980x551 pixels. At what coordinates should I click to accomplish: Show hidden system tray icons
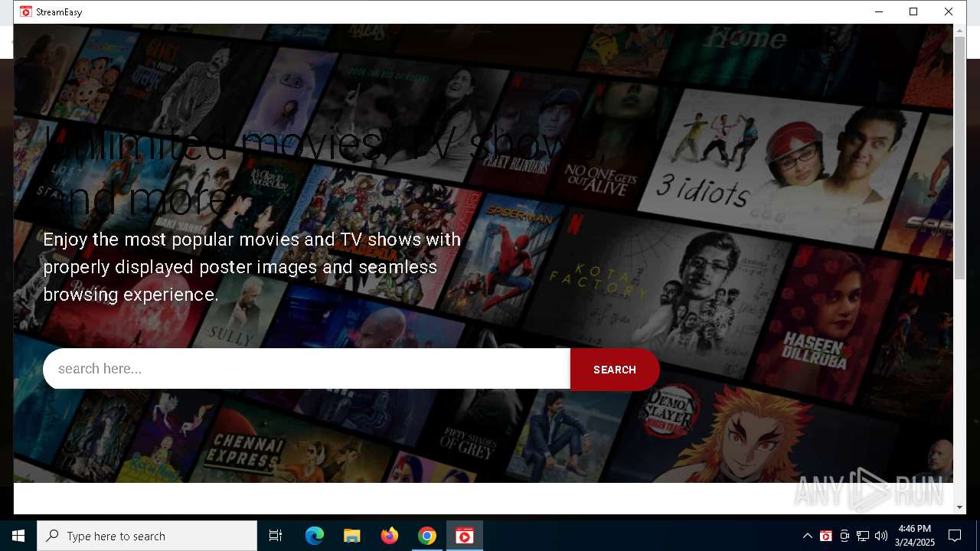pyautogui.click(x=807, y=536)
